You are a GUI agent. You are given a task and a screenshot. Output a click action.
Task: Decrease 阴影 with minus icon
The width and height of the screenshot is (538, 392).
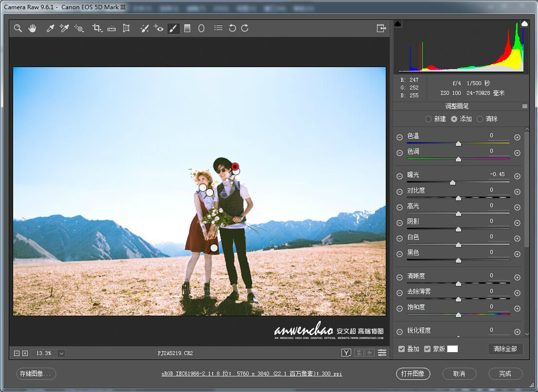(x=399, y=223)
